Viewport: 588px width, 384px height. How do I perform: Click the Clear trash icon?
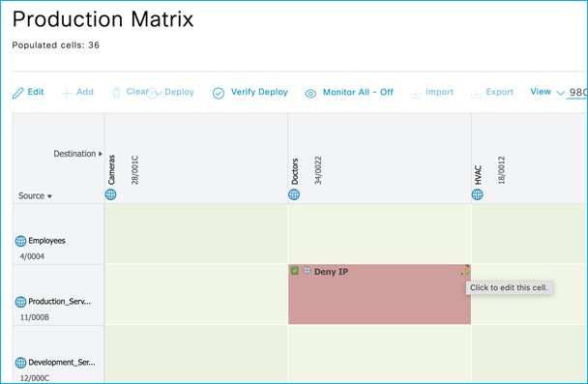[116, 93]
